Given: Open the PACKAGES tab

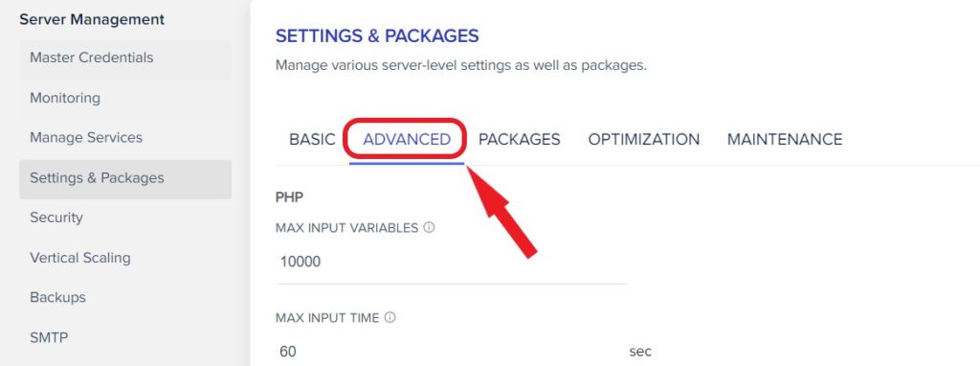Looking at the screenshot, I should tap(520, 139).
